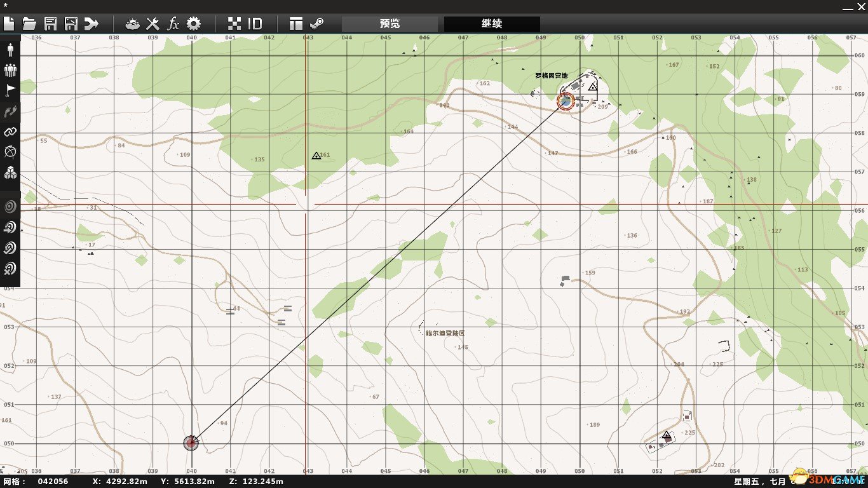This screenshot has height=488, width=868.
Task: Open the crossed wrench debug tools icon
Action: (x=153, y=24)
